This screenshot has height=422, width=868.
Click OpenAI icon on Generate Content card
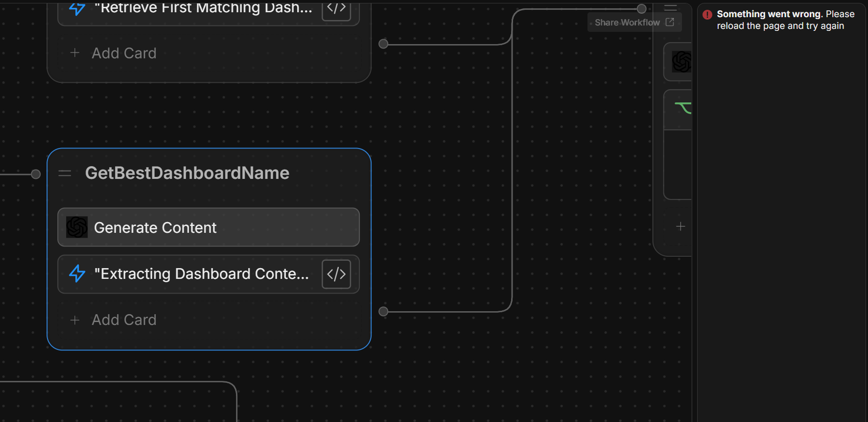tap(77, 227)
